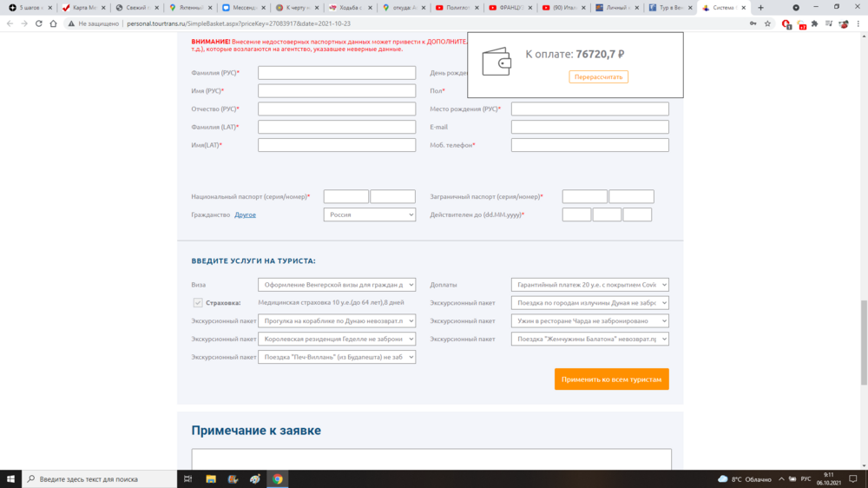Open the Виза dropdown
This screenshot has height=488, width=868.
(337, 285)
